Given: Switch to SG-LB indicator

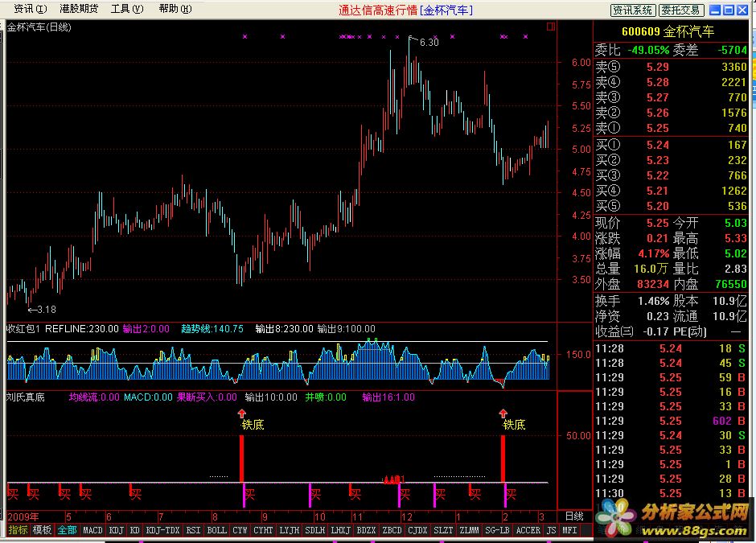Looking at the screenshot, I should pos(497,530).
